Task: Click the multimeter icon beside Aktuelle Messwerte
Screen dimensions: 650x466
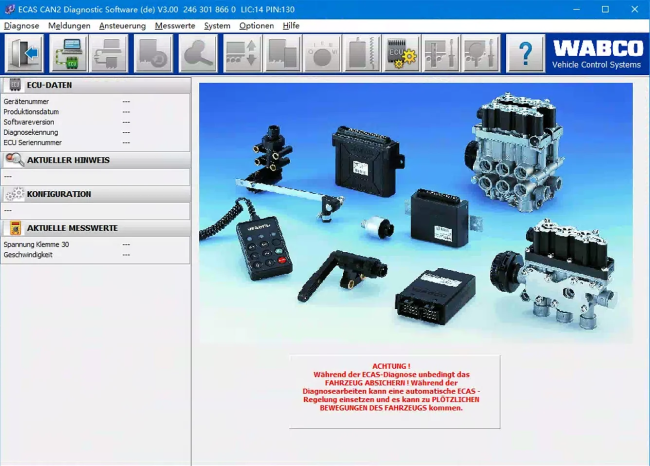Action: [x=13, y=228]
